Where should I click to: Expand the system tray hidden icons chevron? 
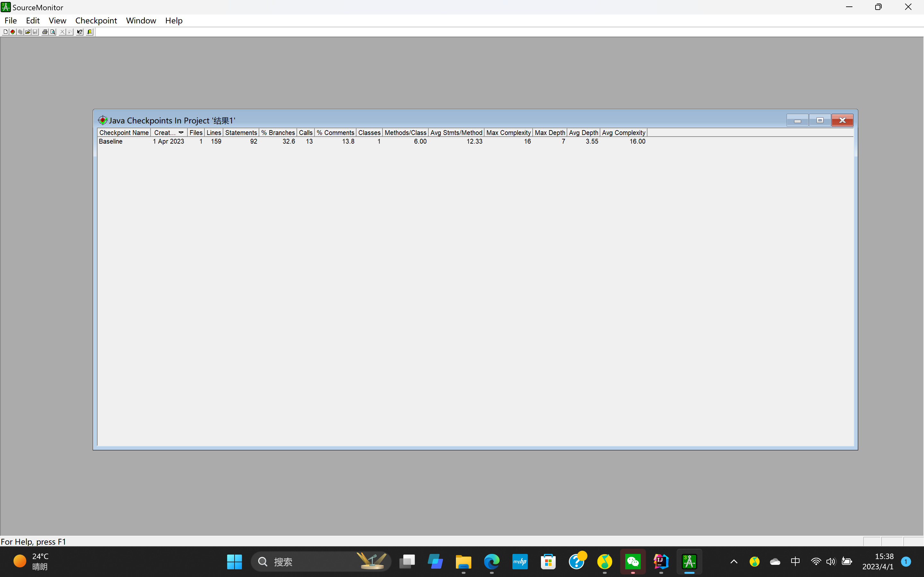(x=733, y=561)
